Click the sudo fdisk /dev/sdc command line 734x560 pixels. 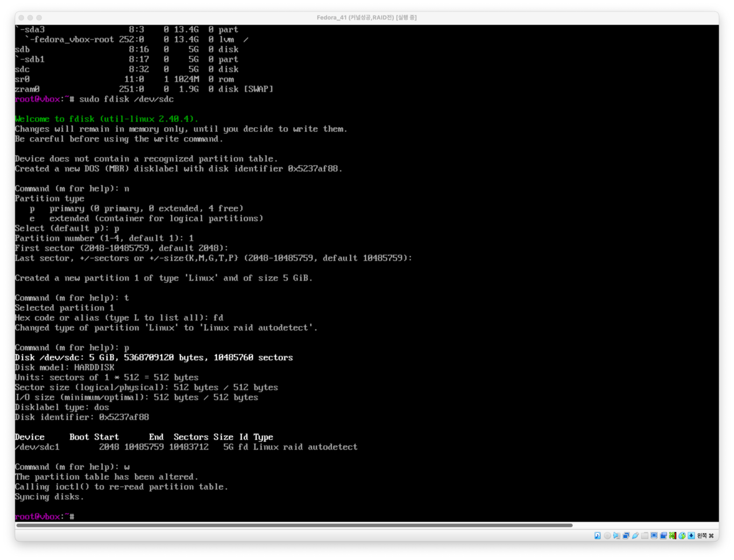(x=126, y=99)
